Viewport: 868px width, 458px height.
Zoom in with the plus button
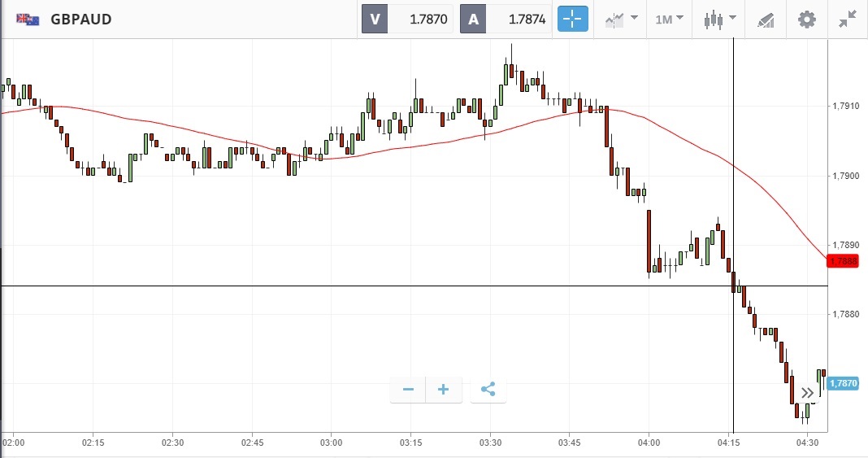[444, 390]
